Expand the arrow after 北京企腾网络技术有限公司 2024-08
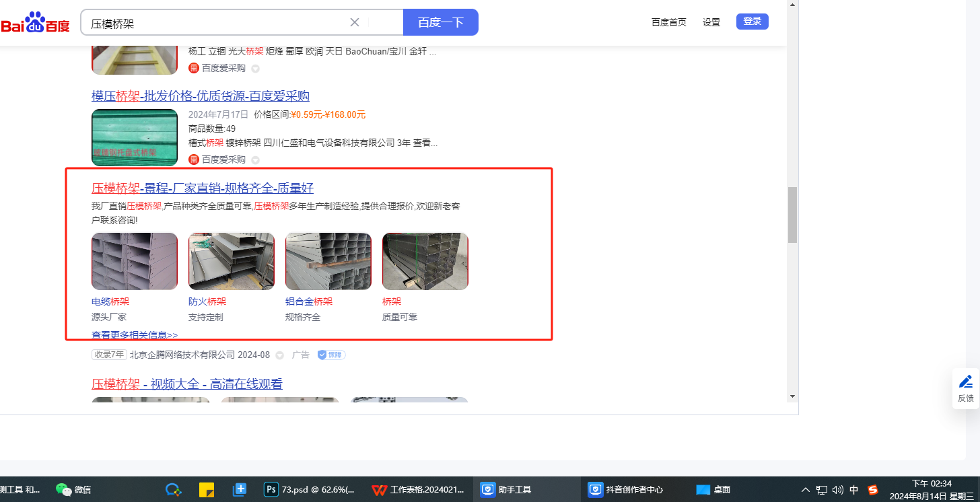The height and width of the screenshot is (502, 980). click(x=279, y=355)
